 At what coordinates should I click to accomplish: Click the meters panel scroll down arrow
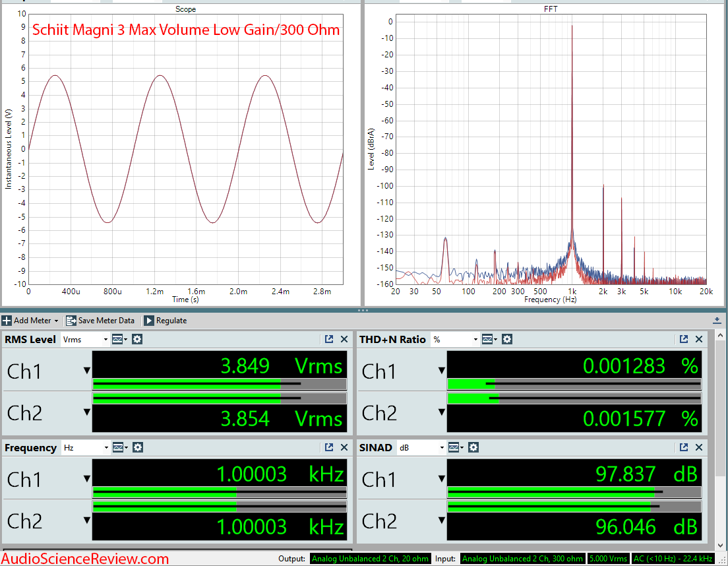[x=720, y=545]
